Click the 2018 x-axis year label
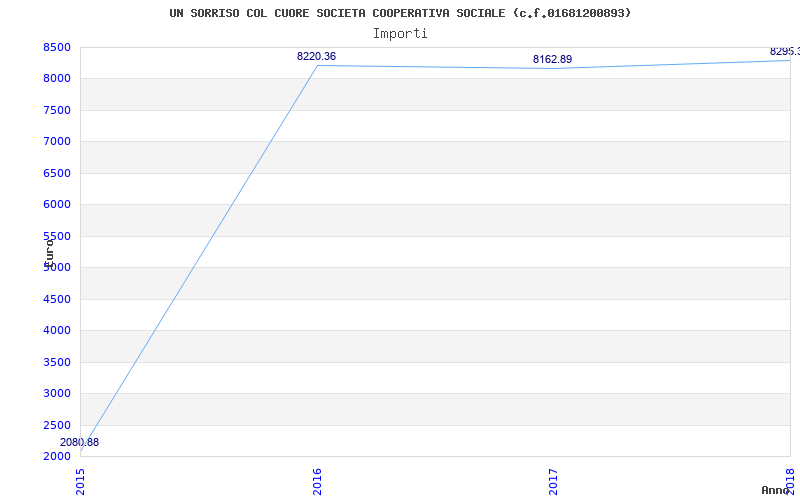Viewport: 800px width, 500px height. (x=789, y=480)
